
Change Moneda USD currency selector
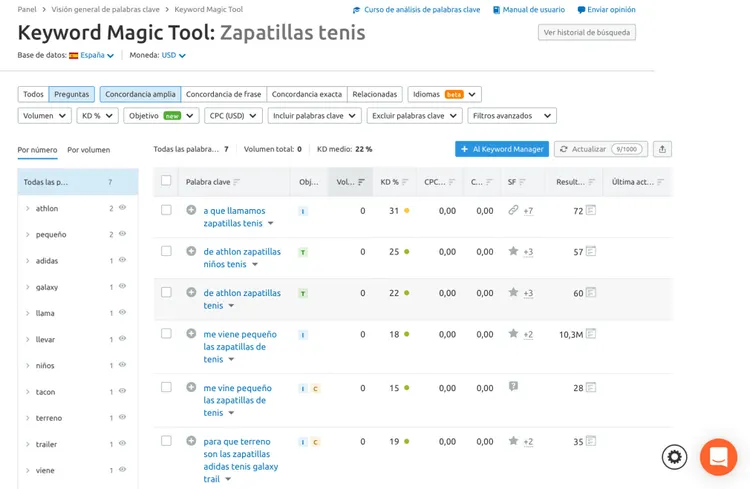[x=173, y=56]
